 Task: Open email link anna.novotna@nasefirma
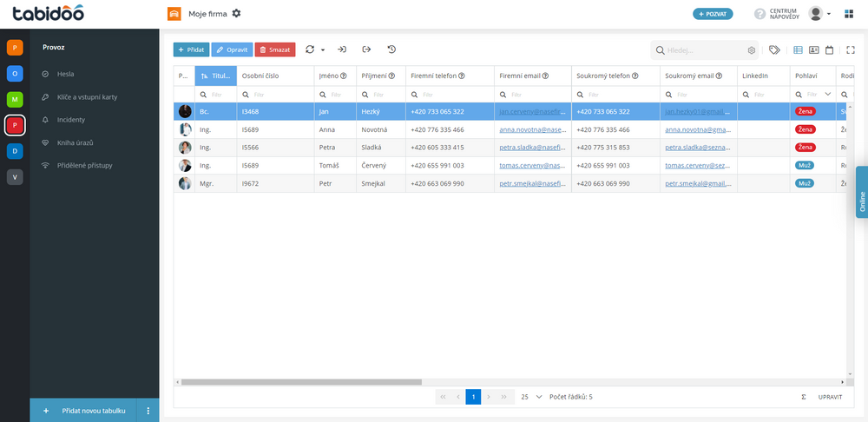click(x=533, y=129)
